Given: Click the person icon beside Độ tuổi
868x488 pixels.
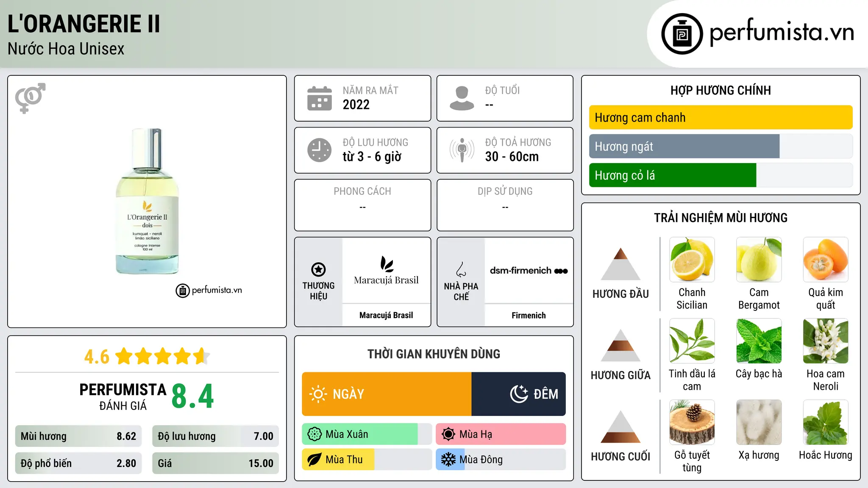Looking at the screenshot, I should tap(462, 98).
